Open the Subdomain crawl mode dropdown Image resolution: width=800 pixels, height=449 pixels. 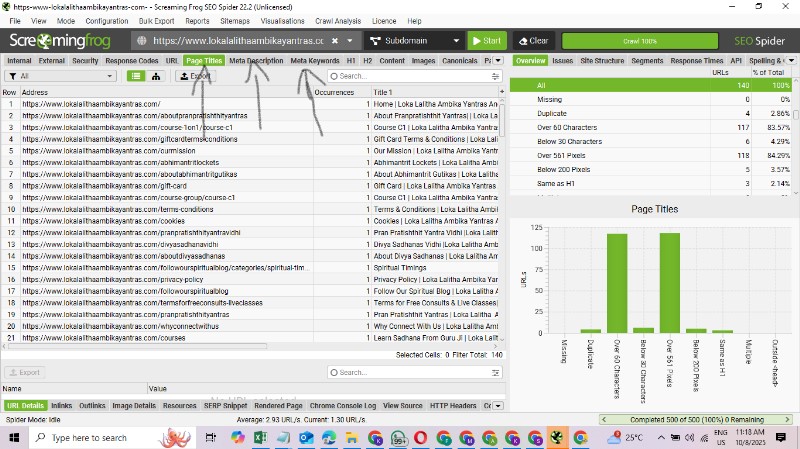click(x=412, y=41)
